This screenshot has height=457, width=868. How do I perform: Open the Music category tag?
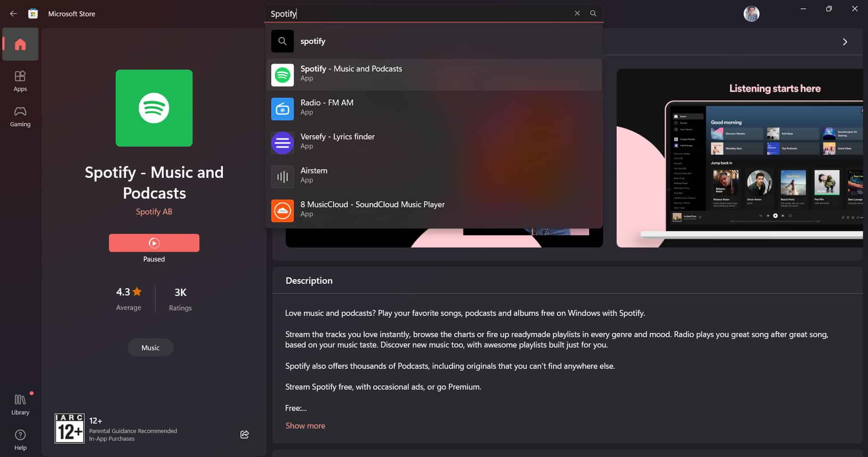point(151,348)
